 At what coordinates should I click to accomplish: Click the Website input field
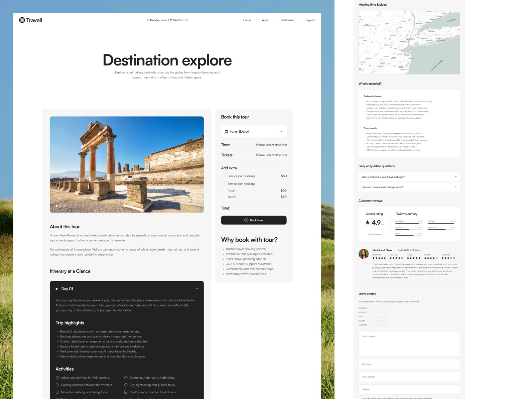[x=409, y=389]
